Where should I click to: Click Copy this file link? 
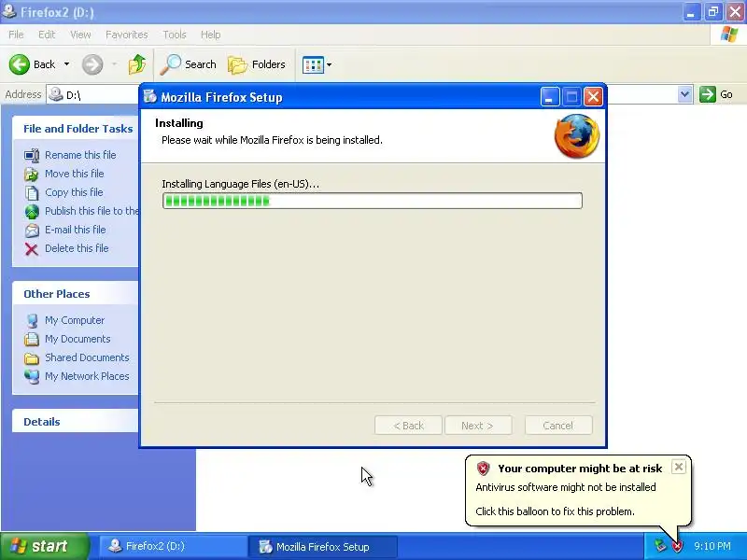coord(74,192)
